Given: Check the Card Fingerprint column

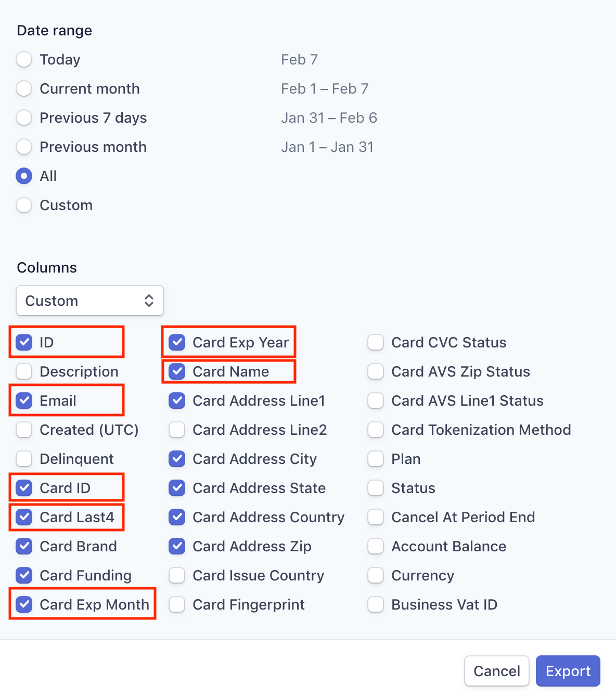Looking at the screenshot, I should 177,604.
